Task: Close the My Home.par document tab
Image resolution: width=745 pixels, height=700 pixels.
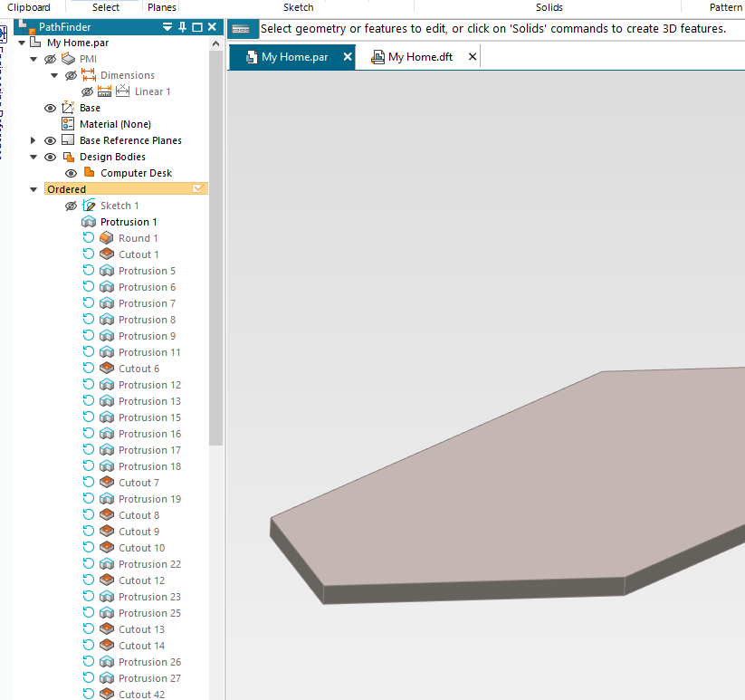Action: point(348,57)
